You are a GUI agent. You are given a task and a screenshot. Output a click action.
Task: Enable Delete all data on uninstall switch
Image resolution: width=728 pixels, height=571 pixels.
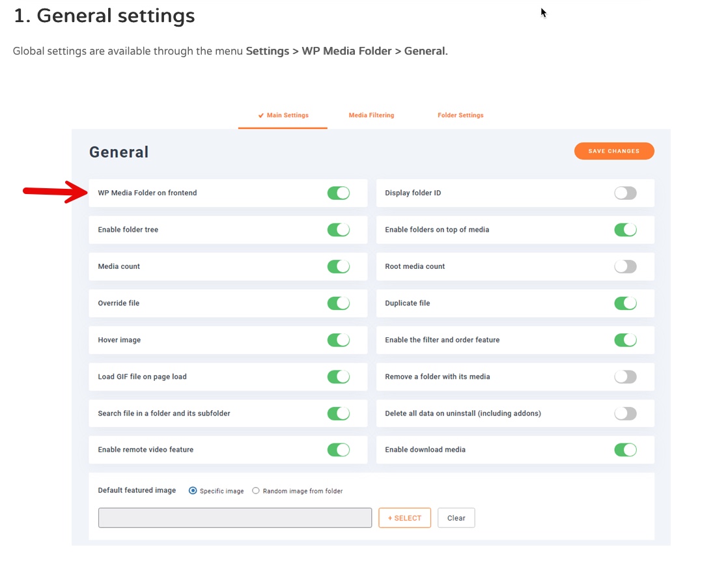pos(625,413)
